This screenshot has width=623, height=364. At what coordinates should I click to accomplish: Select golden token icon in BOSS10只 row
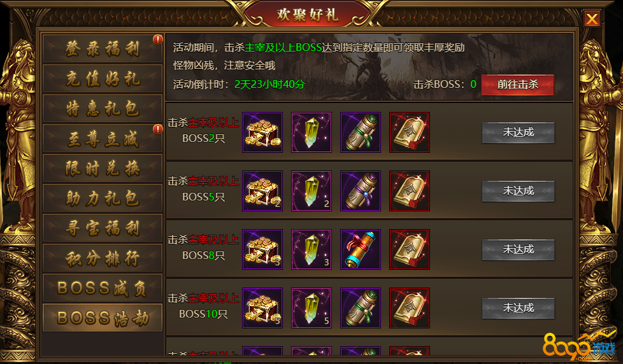pyautogui.click(x=409, y=308)
